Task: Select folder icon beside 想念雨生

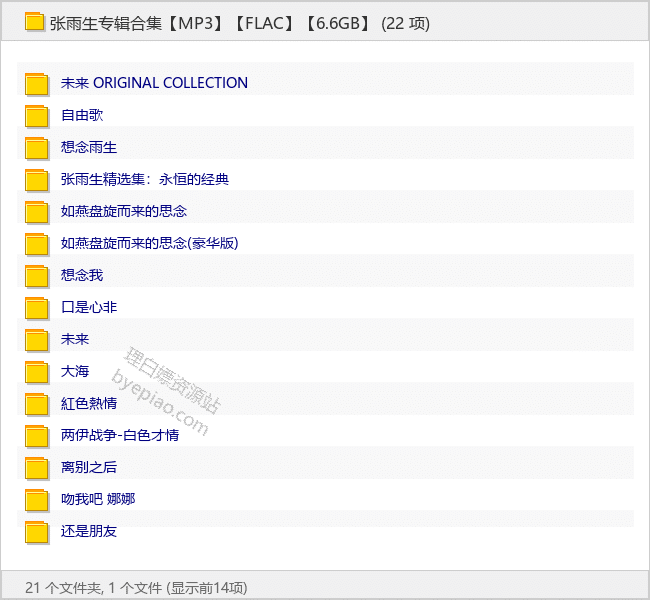Action: [x=36, y=148]
